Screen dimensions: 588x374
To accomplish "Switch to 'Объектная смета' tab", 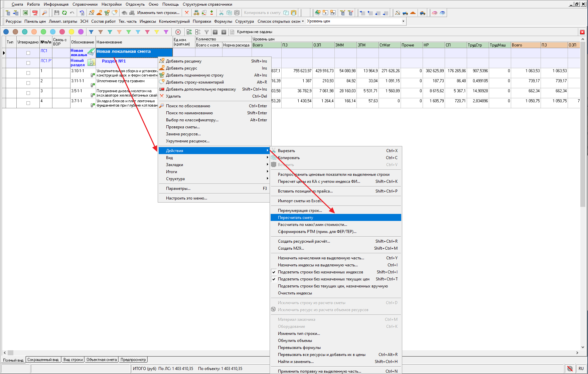I will click(x=102, y=360).
